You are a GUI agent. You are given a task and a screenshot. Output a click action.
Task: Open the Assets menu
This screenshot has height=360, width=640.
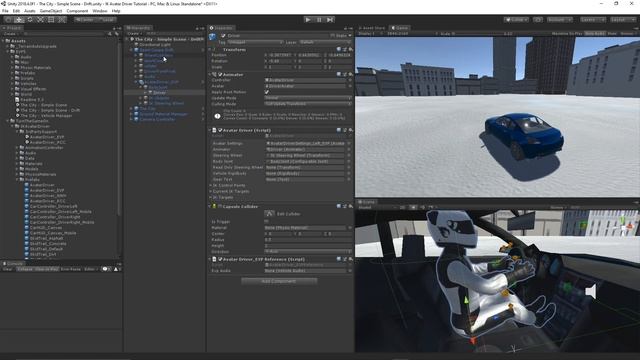click(30, 11)
